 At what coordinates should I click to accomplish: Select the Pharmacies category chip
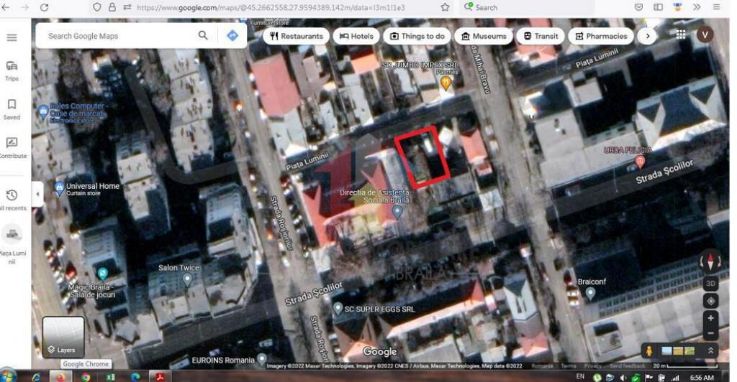[601, 36]
